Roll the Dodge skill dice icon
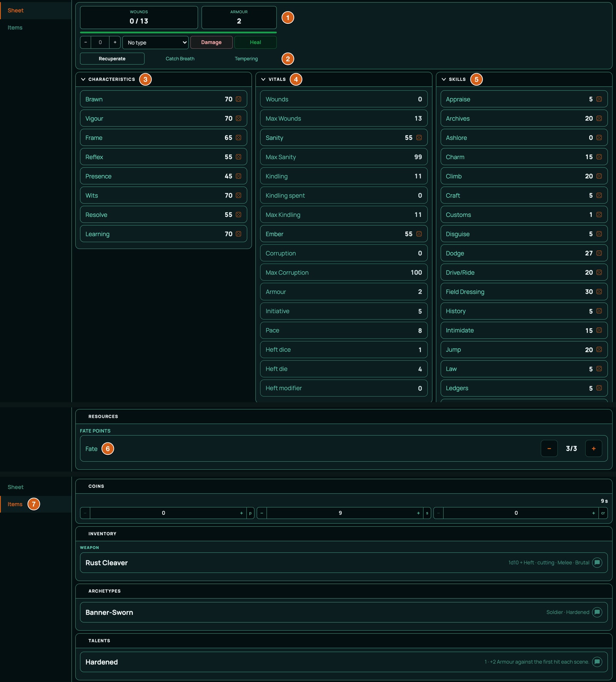This screenshot has height=682, width=616. tap(599, 253)
